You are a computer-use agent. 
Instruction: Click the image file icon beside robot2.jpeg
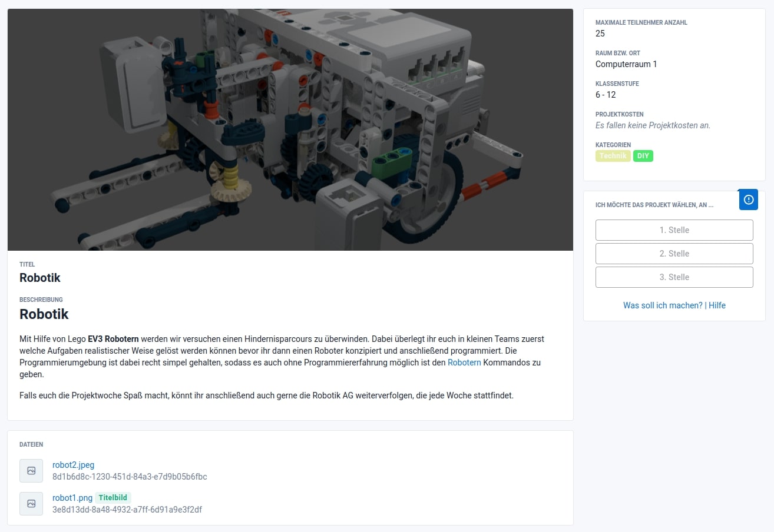(31, 471)
